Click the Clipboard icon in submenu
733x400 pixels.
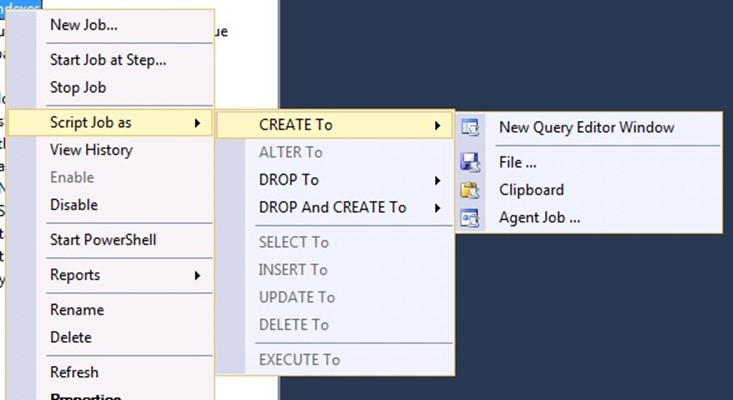pos(470,190)
